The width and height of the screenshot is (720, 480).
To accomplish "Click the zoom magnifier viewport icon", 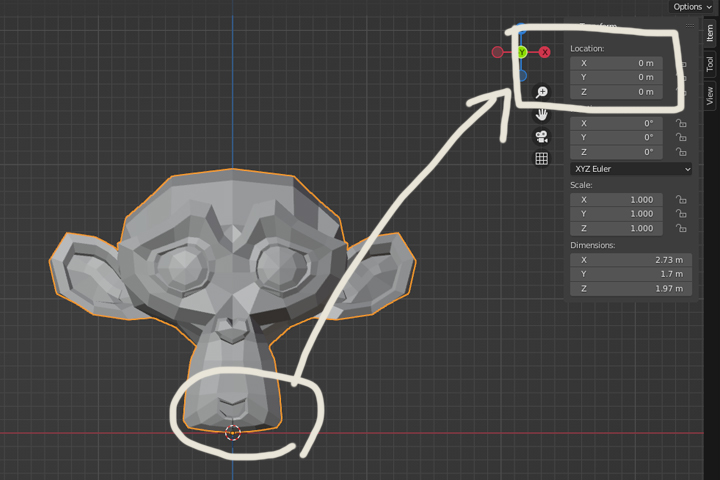I will [x=542, y=92].
